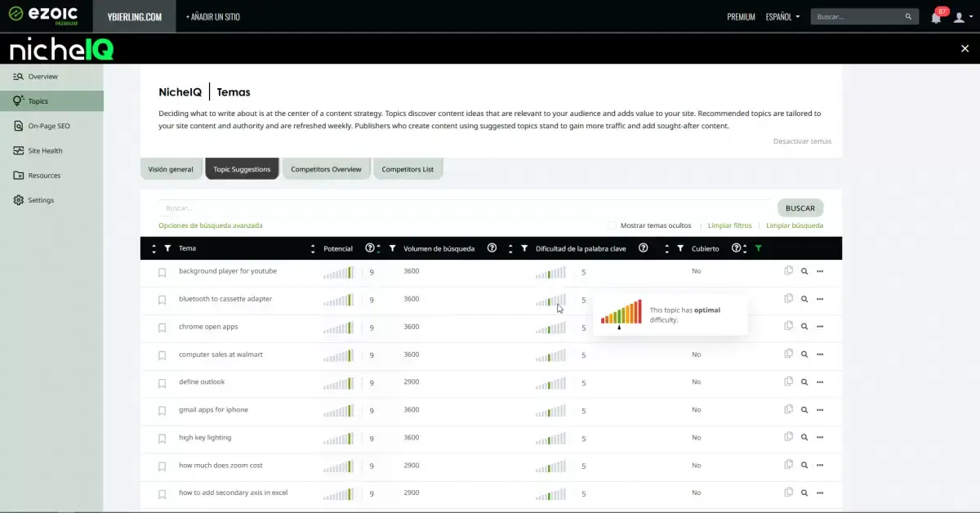The height and width of the screenshot is (513, 980).
Task: Enable 'Mostrar temas ocultos' checkbox
Action: click(x=612, y=225)
